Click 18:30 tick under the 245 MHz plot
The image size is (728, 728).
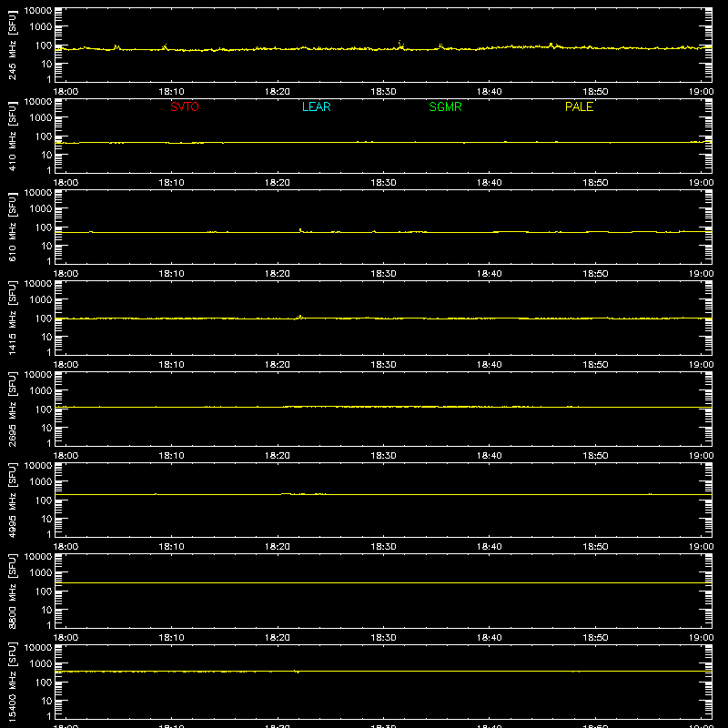(x=383, y=92)
